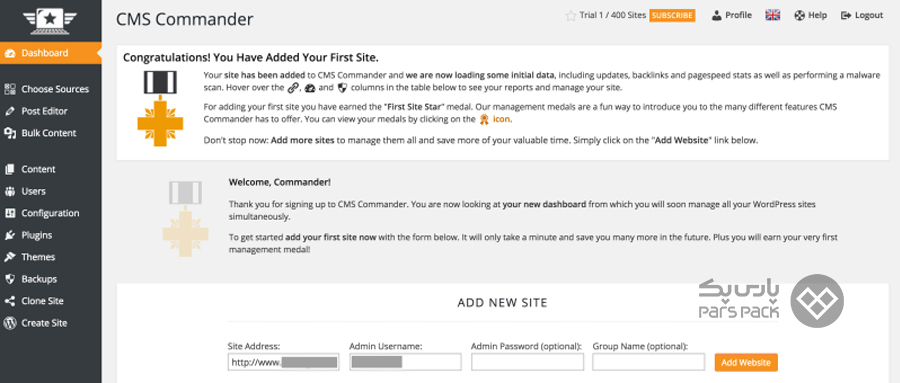Focus the Admin Password (optional) field
The height and width of the screenshot is (383, 900).
527,362
